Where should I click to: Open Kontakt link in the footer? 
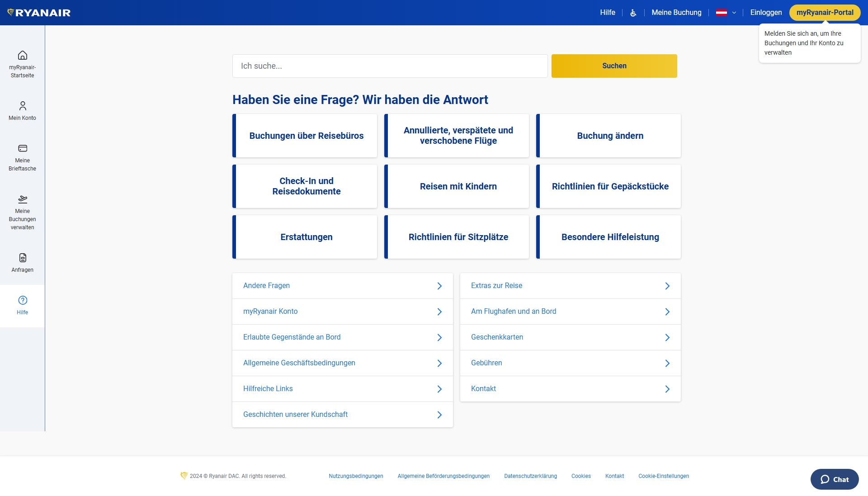point(614,476)
